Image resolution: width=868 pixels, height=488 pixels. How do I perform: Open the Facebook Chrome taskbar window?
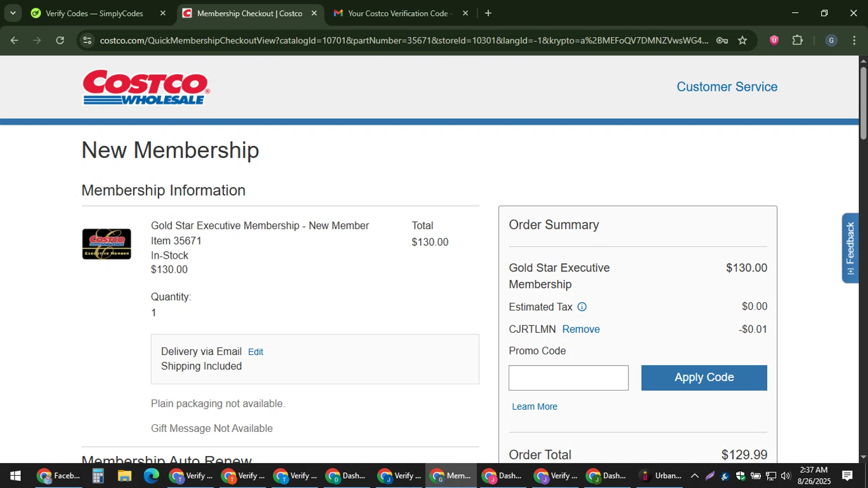point(58,476)
